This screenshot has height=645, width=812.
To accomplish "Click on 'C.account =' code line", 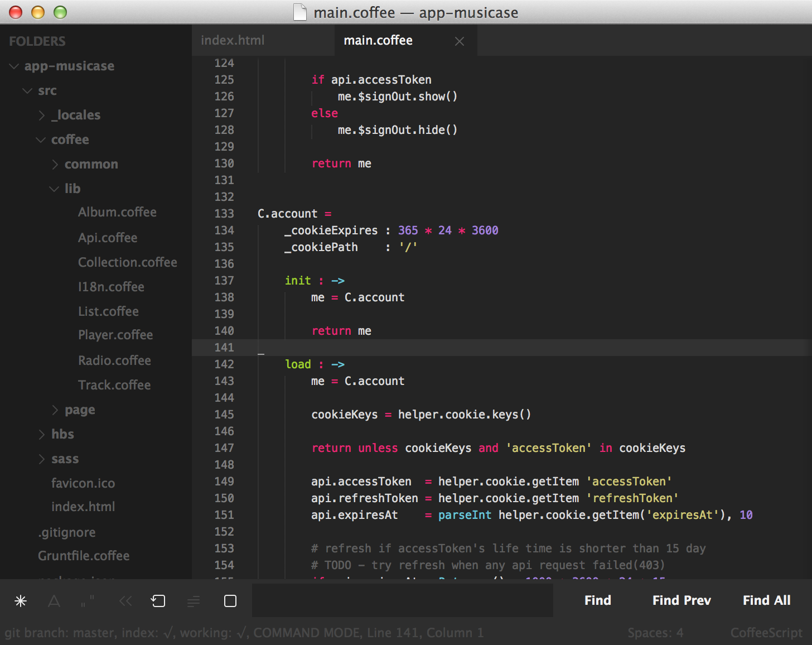I will [x=294, y=214].
